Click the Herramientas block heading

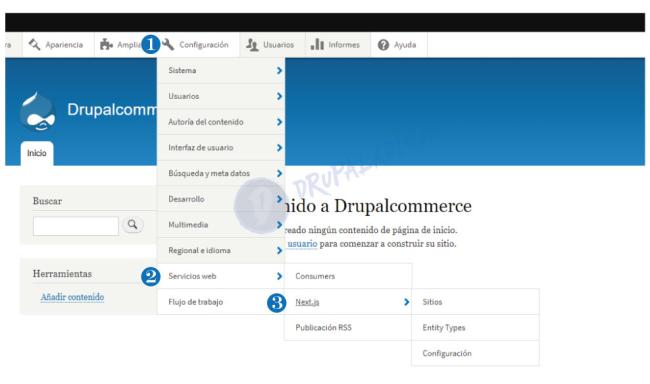(62, 274)
